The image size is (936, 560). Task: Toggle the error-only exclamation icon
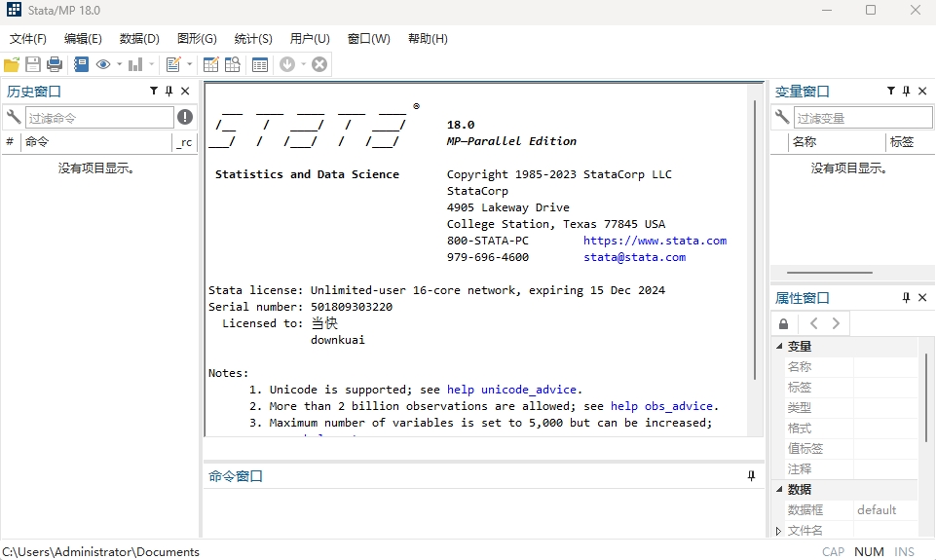pyautogui.click(x=185, y=117)
